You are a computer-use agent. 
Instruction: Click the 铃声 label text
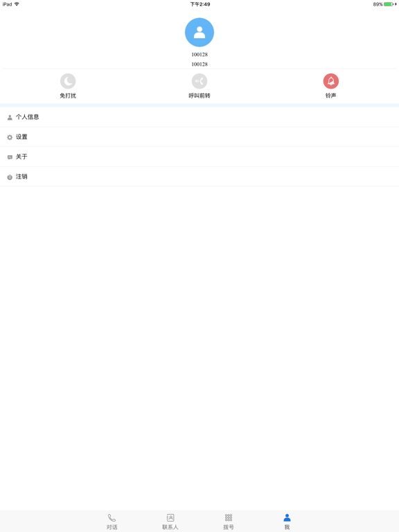[331, 96]
